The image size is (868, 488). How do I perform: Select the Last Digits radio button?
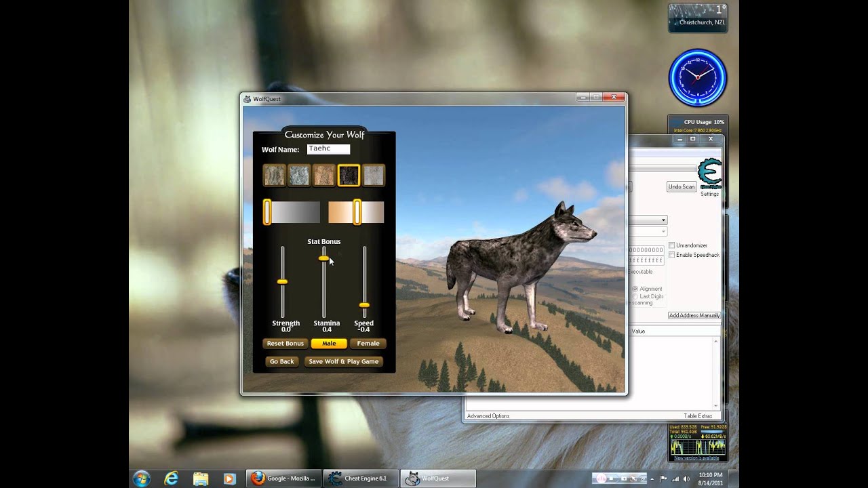tap(635, 296)
